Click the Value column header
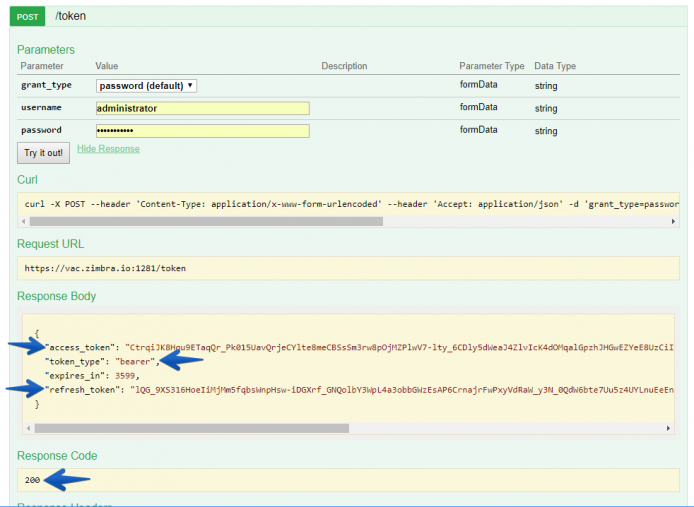694x507 pixels. coord(107,66)
